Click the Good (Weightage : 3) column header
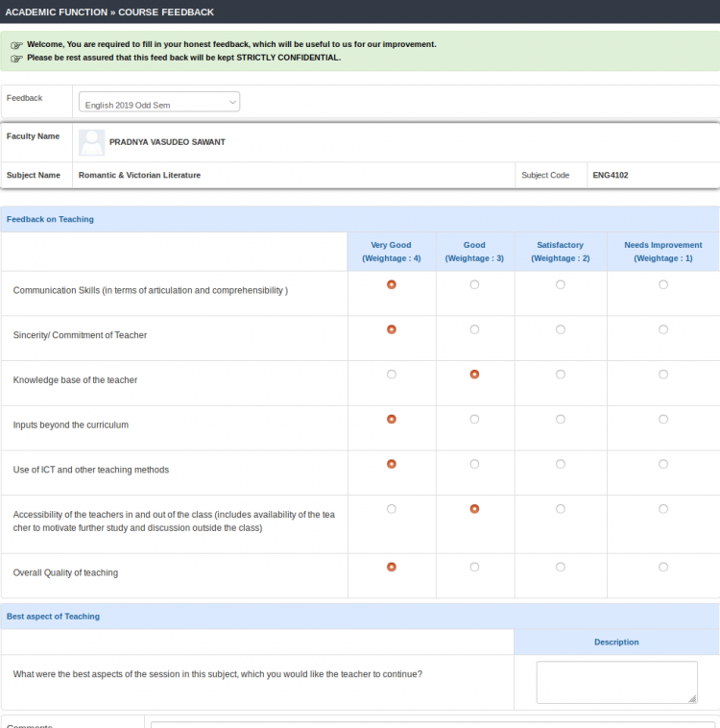720x728 pixels. coord(474,252)
